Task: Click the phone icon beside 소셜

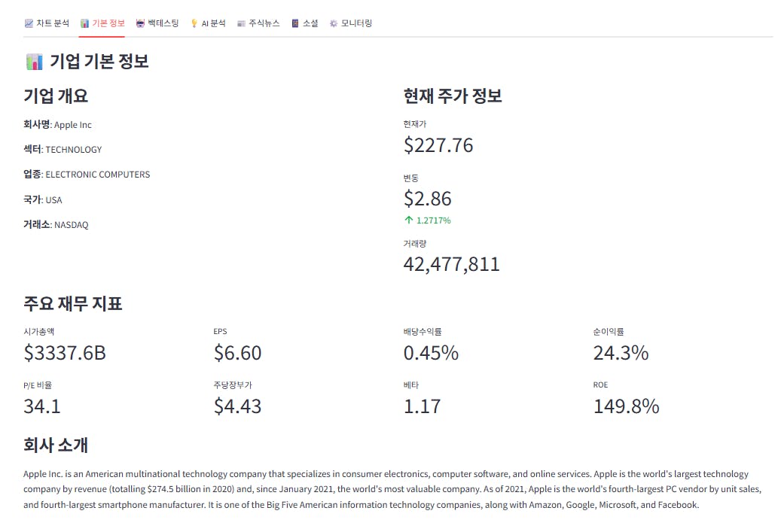Action: tap(295, 23)
